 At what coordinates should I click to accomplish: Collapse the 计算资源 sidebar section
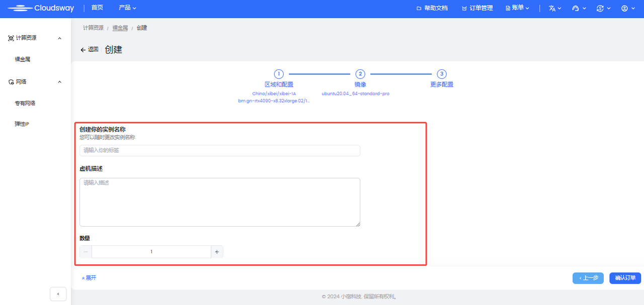59,38
